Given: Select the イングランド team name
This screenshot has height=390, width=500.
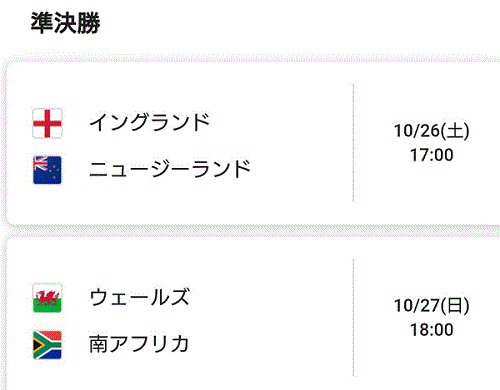Looking at the screenshot, I should [x=150, y=122].
